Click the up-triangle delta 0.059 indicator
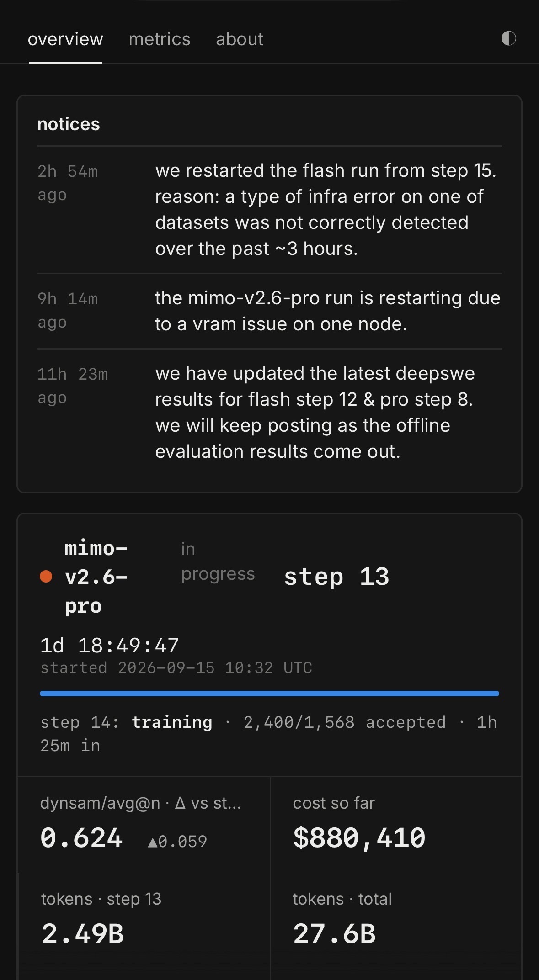The image size is (539, 980). [x=178, y=841]
